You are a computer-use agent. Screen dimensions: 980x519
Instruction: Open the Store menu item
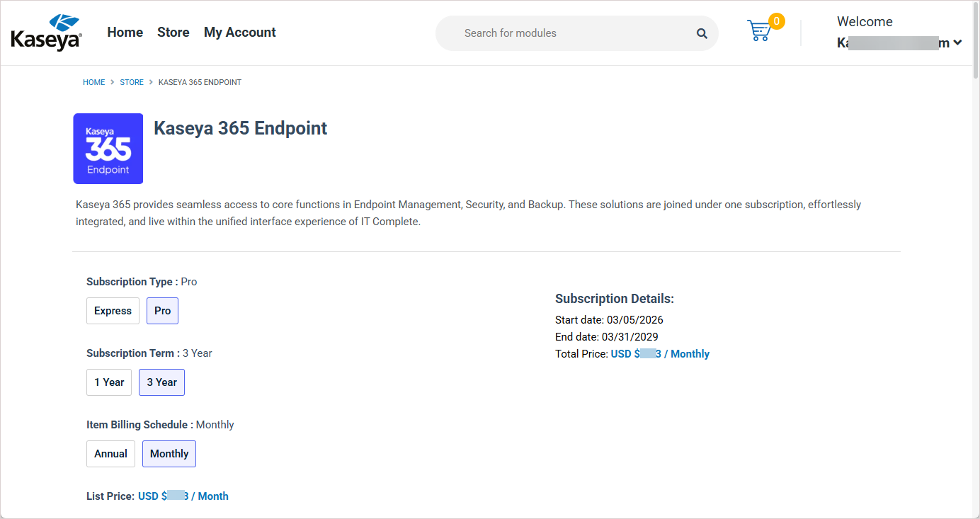point(173,33)
